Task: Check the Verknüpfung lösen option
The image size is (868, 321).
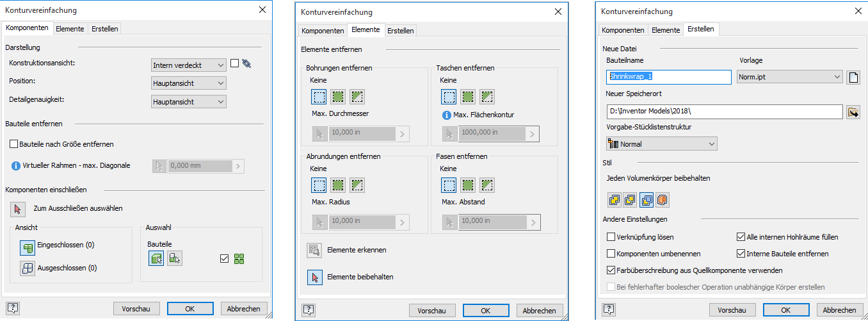Action: tap(611, 237)
